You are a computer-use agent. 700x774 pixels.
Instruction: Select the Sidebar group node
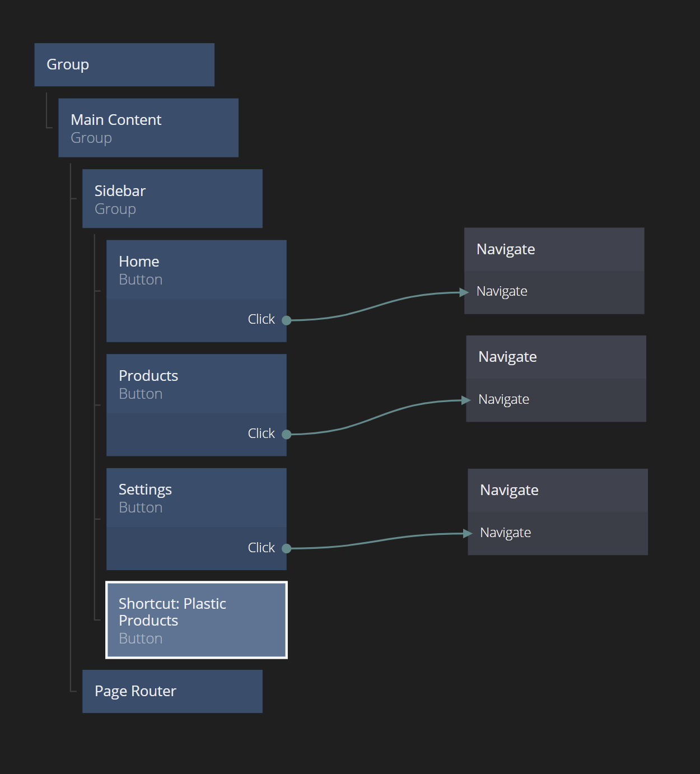click(172, 199)
